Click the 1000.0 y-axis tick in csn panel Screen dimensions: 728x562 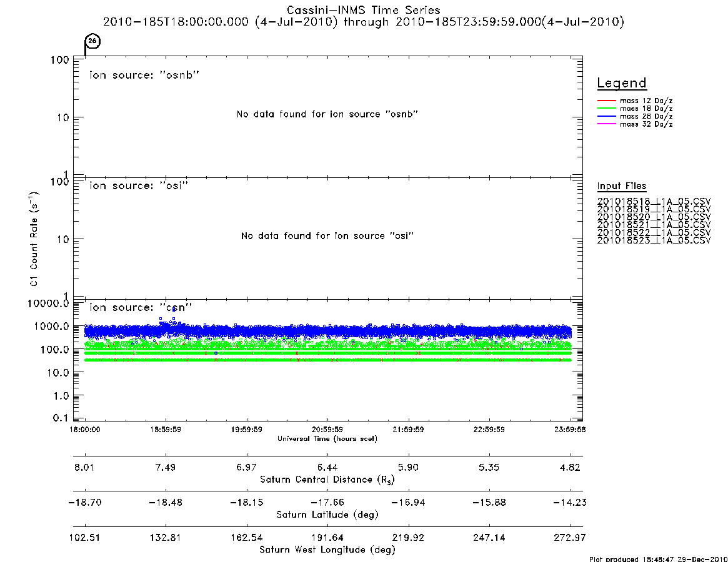coord(51,326)
